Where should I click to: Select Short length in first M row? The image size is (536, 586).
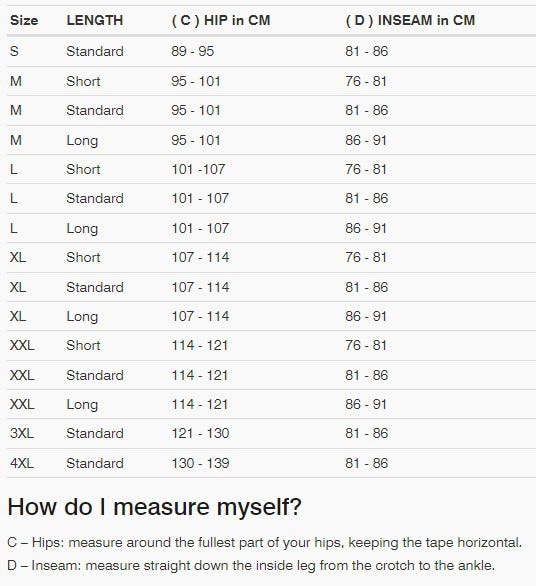point(83,81)
